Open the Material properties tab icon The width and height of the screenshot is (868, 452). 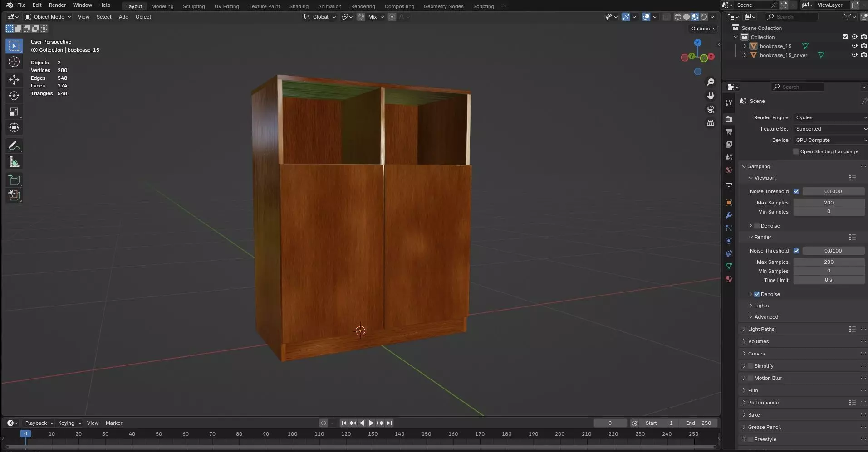729,279
